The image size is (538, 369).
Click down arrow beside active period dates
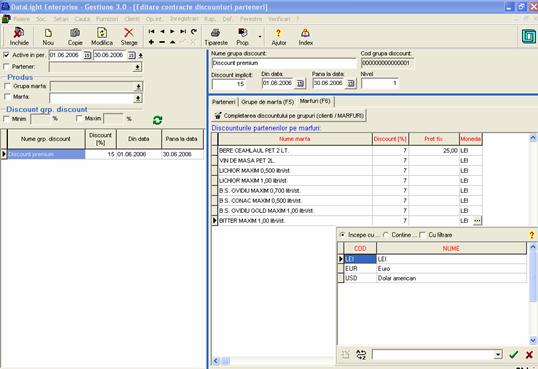[141, 55]
